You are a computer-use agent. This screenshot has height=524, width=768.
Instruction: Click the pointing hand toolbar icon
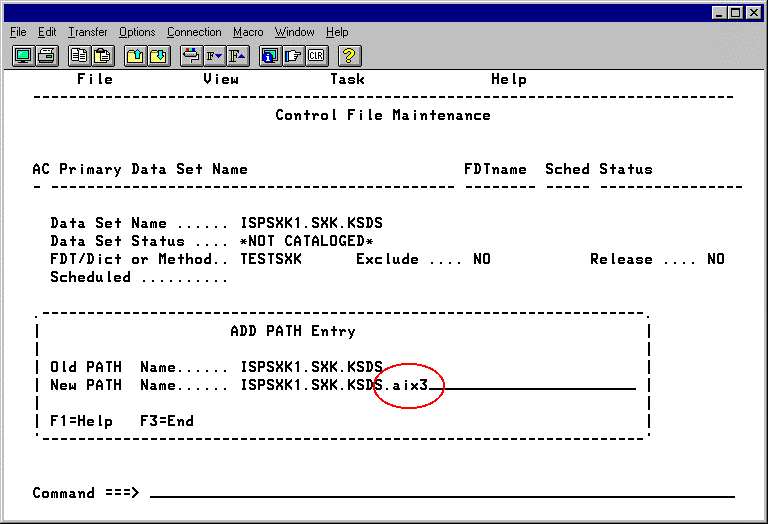pos(293,56)
